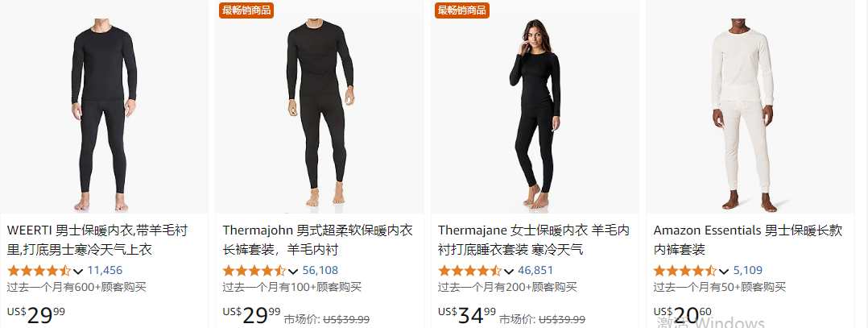Screen dimensions: 868x328
Task: Open the Thermajohn men's thermal set title
Action: coord(318,240)
